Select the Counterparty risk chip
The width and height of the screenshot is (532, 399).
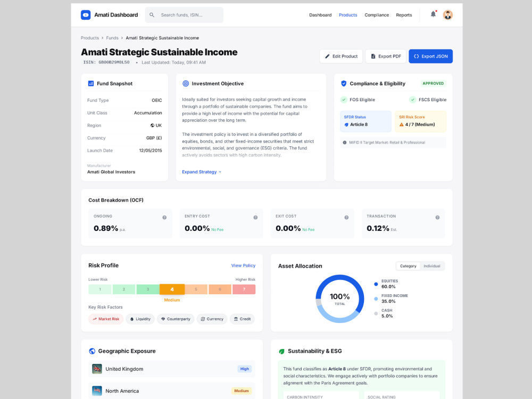click(176, 319)
